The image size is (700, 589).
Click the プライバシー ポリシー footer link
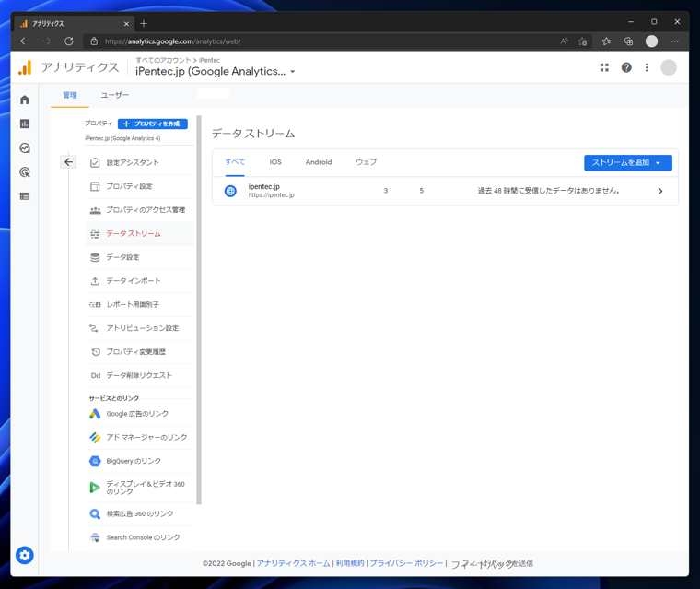pyautogui.click(x=406, y=563)
